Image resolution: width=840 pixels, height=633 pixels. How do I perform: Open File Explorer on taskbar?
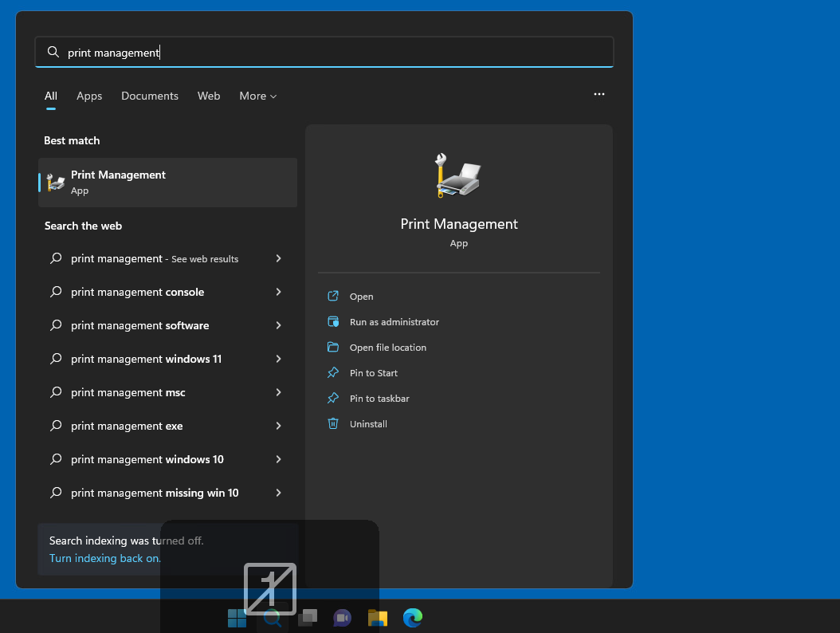[x=378, y=618]
